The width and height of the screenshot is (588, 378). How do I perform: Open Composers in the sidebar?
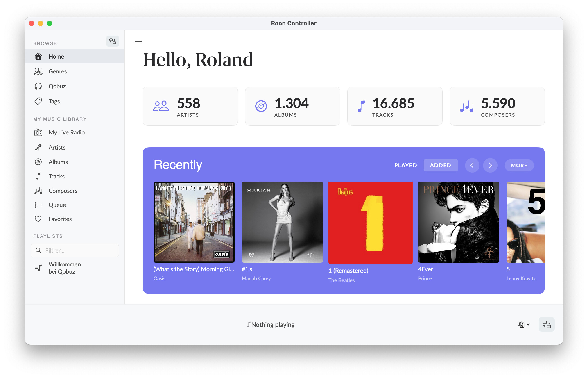point(63,191)
